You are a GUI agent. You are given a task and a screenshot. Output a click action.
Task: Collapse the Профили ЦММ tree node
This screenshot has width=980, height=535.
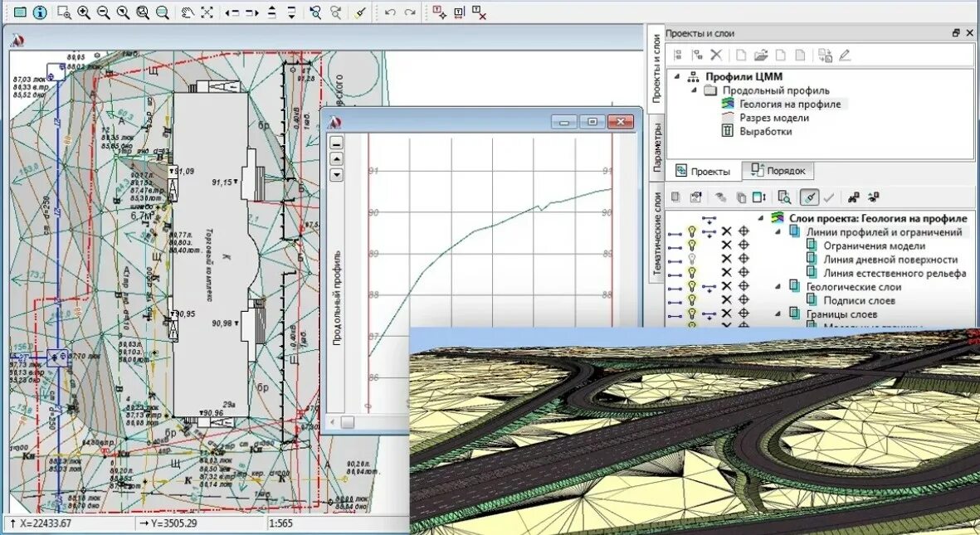coord(677,76)
